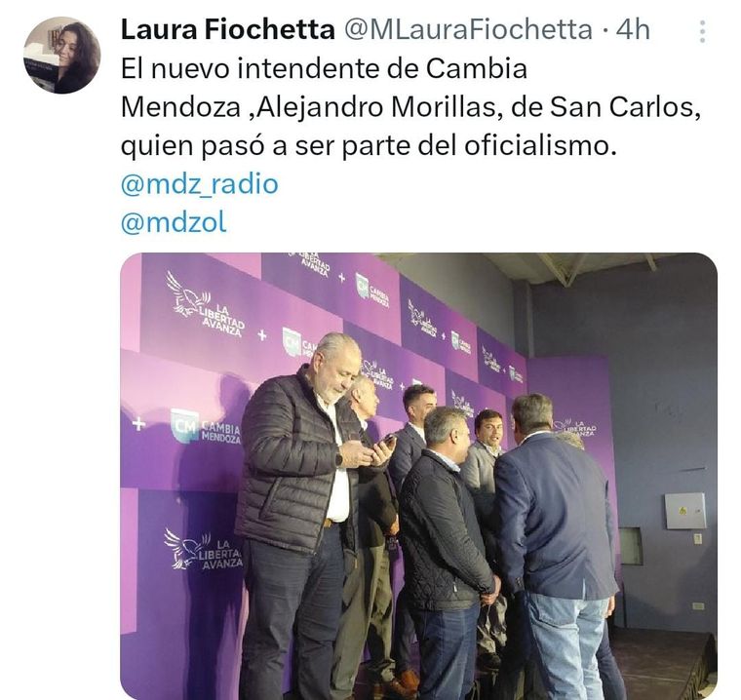Open the tweet's 4h timestamp
This screenshot has width=741, height=700.
coord(633,30)
